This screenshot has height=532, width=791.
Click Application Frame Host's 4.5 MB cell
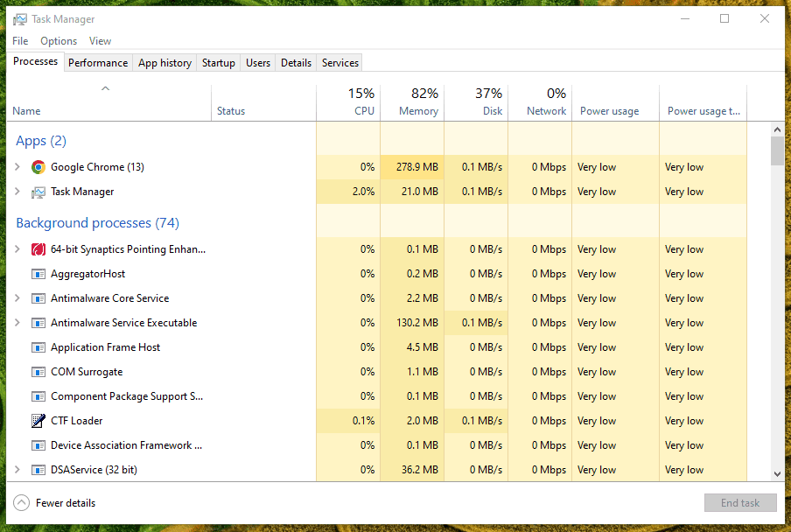[x=412, y=347]
